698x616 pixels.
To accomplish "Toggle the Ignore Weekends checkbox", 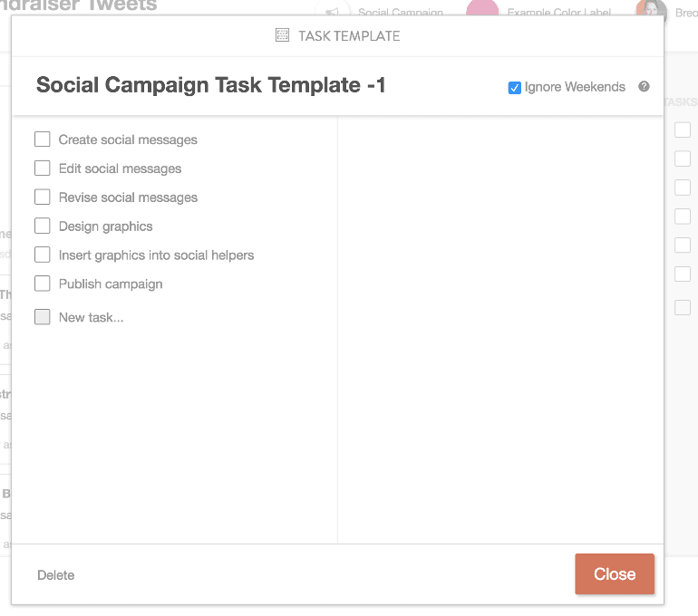I will (x=515, y=88).
